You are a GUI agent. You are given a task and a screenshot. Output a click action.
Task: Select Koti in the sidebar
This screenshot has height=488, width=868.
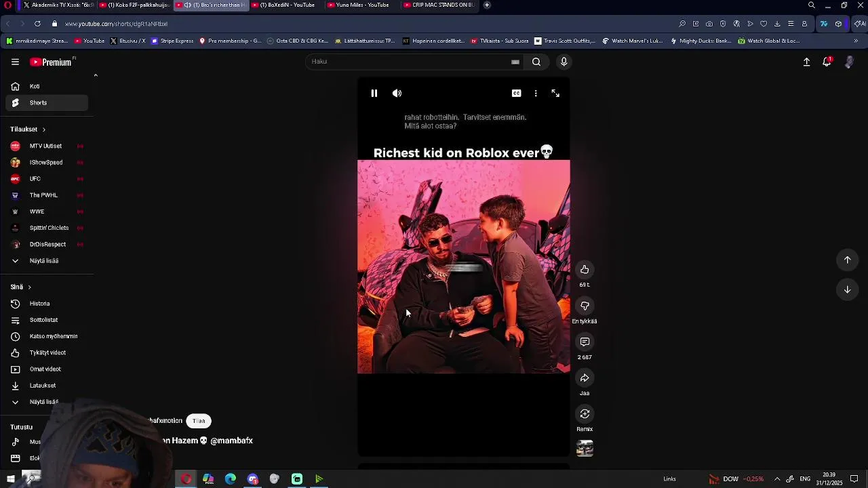point(47,86)
